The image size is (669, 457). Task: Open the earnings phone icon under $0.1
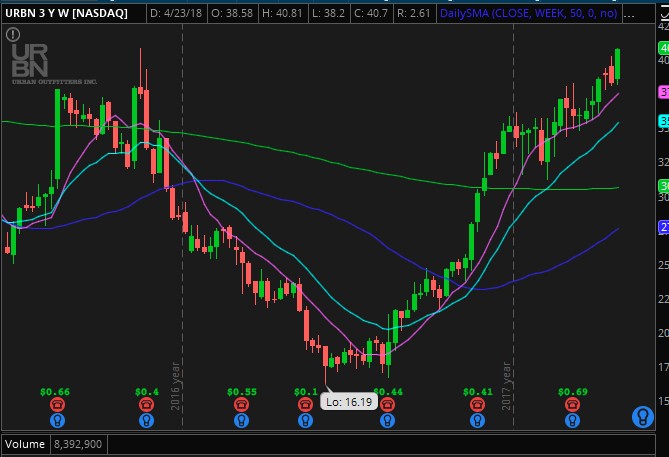[x=305, y=404]
